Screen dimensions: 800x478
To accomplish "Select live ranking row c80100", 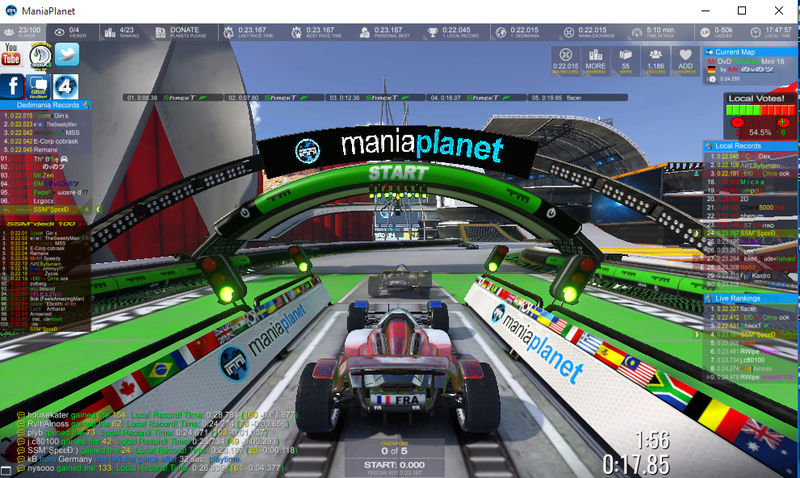I will point(750,360).
